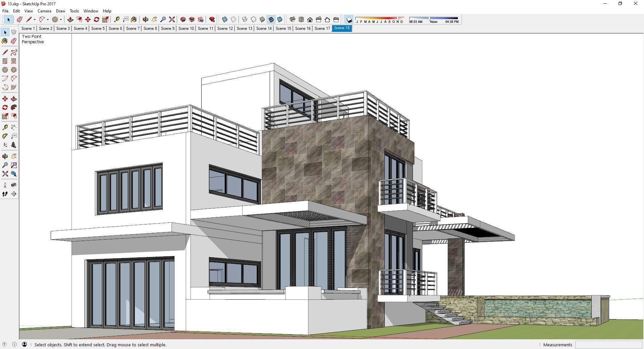Select the Position Camera tool
Viewport: 644px width, 349px height.
tap(5, 185)
